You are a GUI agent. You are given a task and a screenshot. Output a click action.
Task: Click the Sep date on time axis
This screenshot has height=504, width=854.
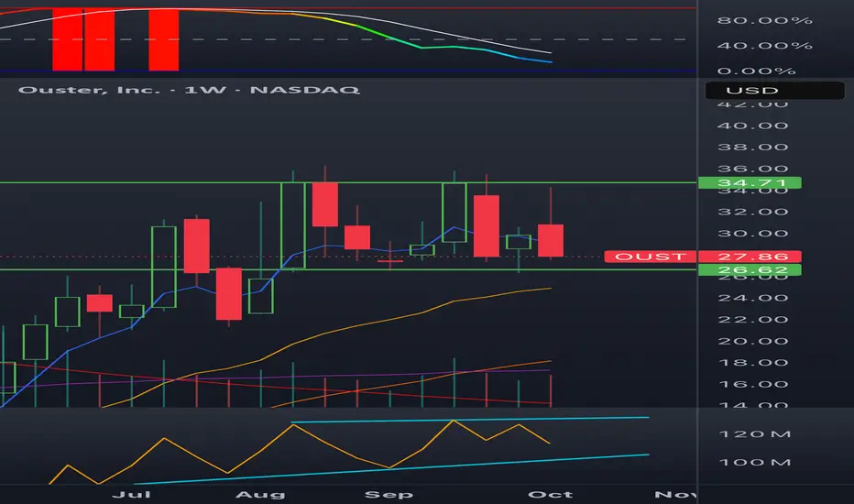click(389, 495)
